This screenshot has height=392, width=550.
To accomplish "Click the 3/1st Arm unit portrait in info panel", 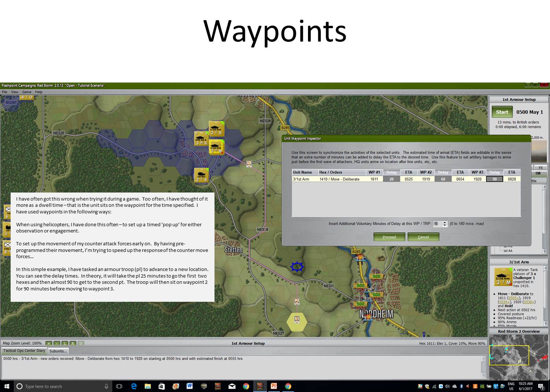I will point(503,276).
